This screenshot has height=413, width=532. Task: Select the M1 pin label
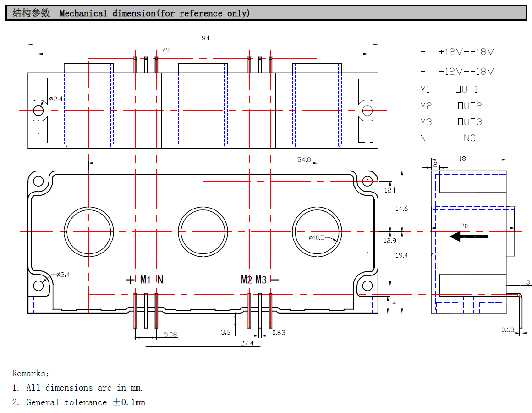pyautogui.click(x=145, y=280)
